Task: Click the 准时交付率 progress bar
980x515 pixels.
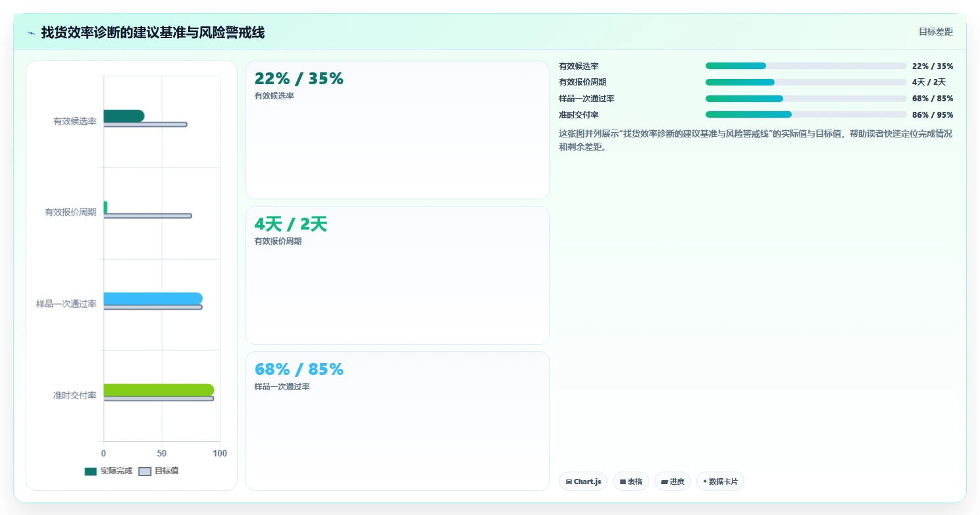Action: [x=806, y=114]
